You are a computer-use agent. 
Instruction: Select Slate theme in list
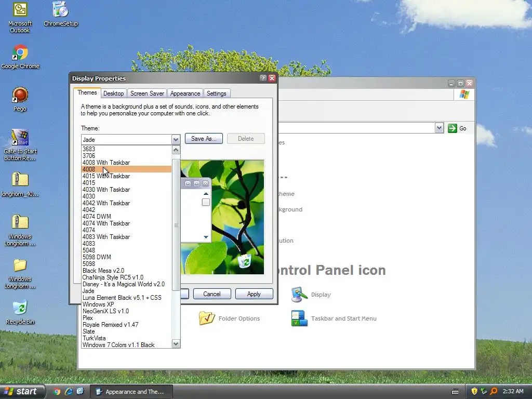[127, 331]
